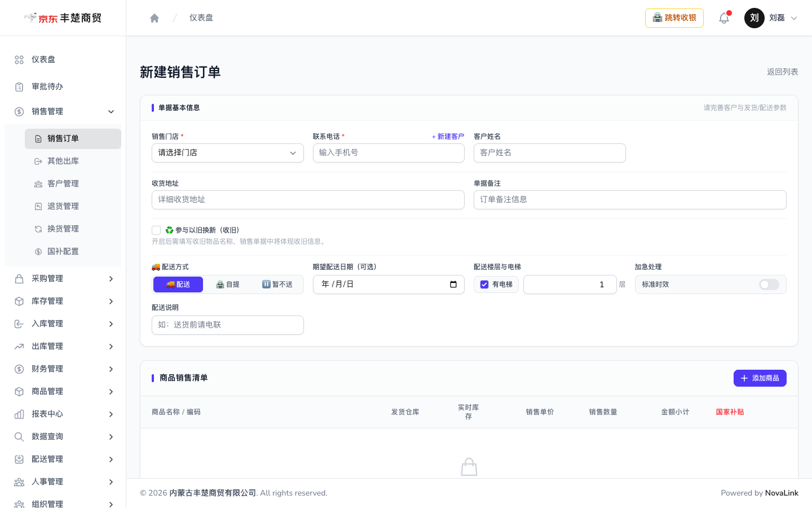Viewport: 812px width, 508px height.
Task: Focus the floor number input
Action: [x=570, y=284]
